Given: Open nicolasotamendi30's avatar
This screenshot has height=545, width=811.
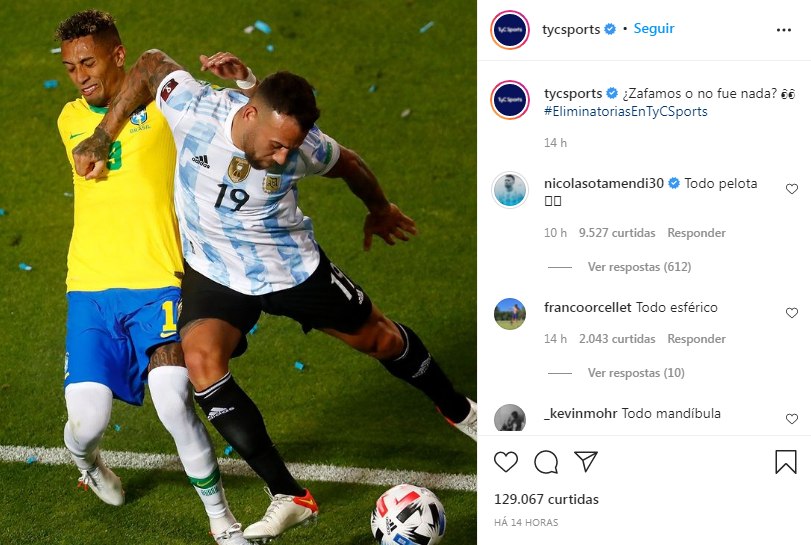Looking at the screenshot, I should click(x=510, y=190).
